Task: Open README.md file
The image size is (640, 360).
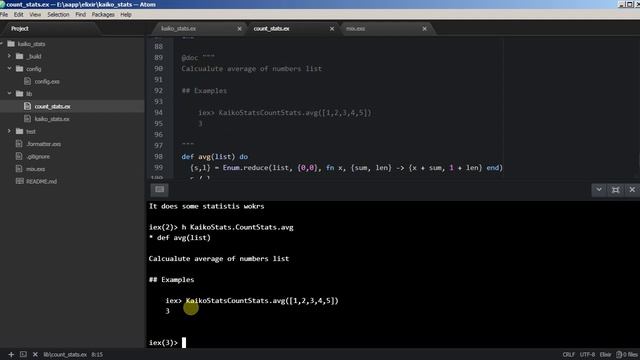Action: 41,181
